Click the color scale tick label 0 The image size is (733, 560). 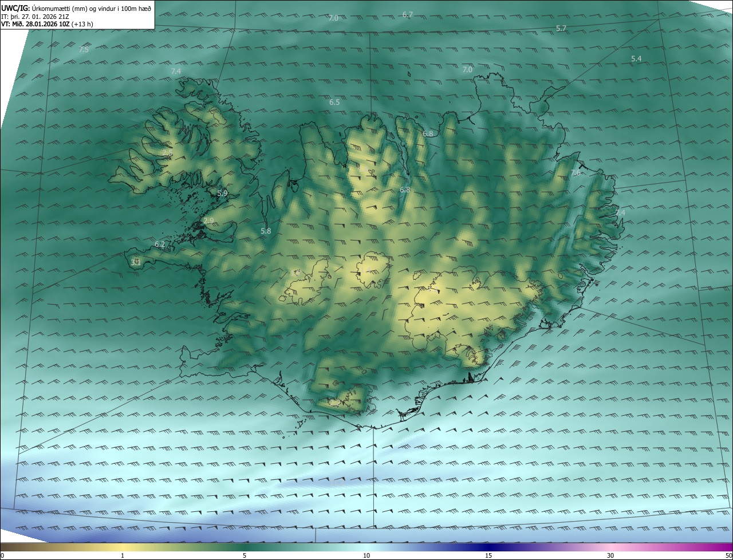click(2, 555)
